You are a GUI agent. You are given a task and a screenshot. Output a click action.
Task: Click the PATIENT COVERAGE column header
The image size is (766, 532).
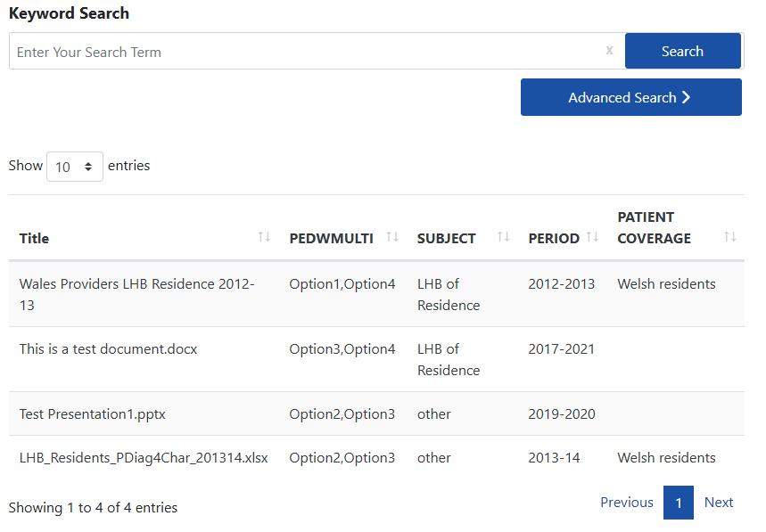tap(655, 227)
